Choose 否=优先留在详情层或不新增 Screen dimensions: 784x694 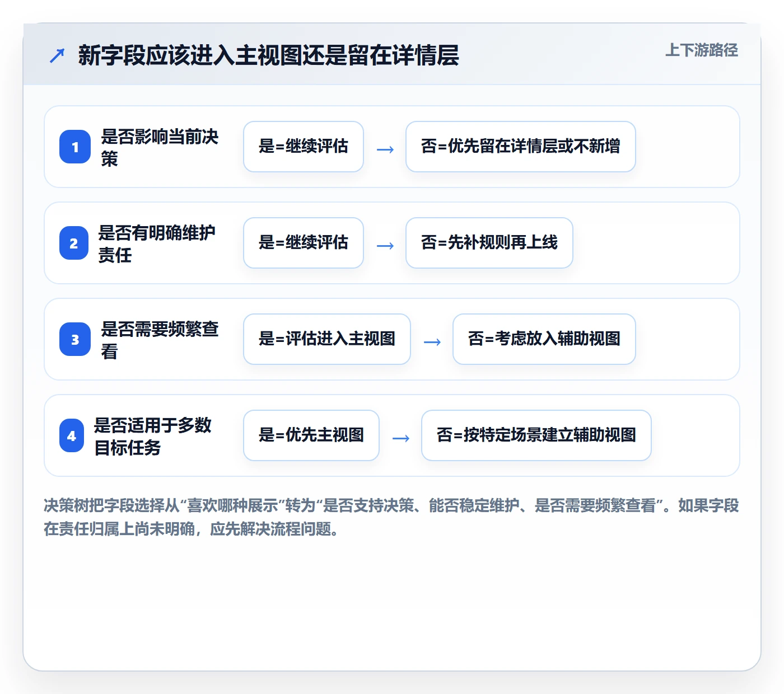click(521, 147)
